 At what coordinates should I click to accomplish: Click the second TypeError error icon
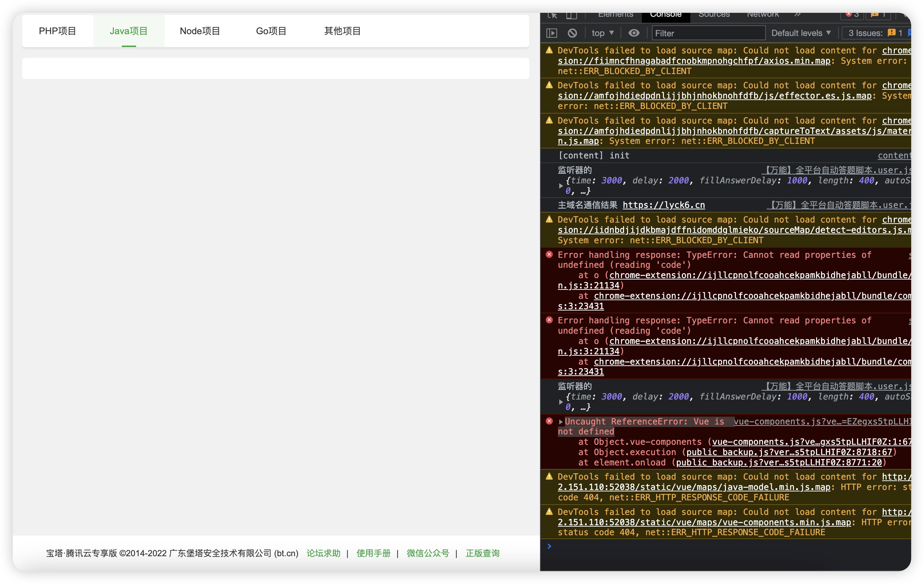tap(549, 320)
